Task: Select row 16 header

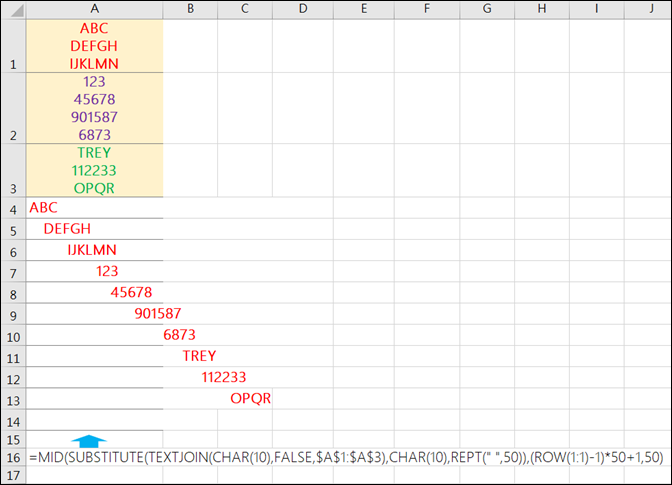Action: tap(13, 457)
